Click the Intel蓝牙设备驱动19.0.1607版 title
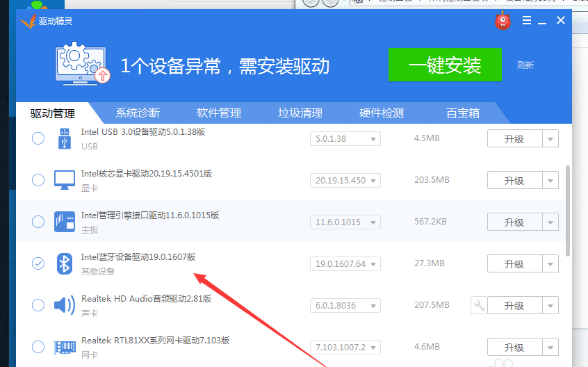The width and height of the screenshot is (588, 367). [x=138, y=256]
